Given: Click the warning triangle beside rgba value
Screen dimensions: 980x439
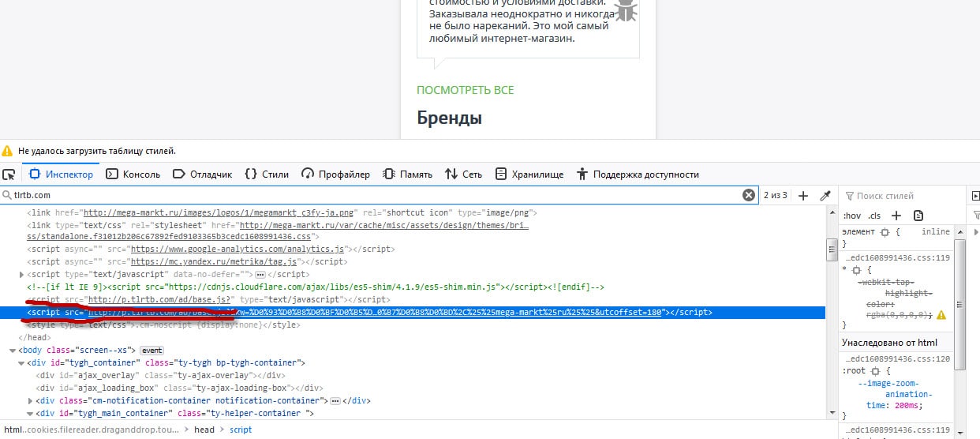Looking at the screenshot, I should (x=941, y=314).
